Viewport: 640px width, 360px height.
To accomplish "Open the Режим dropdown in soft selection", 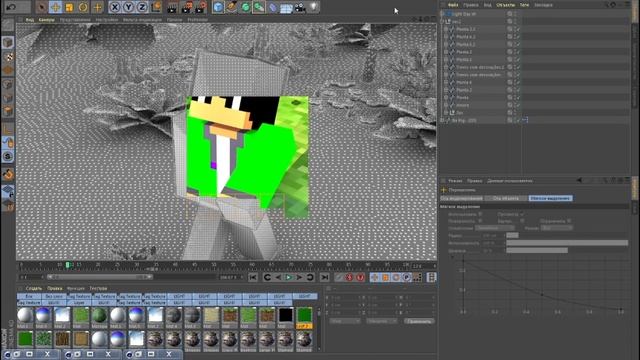I will coord(557,228).
